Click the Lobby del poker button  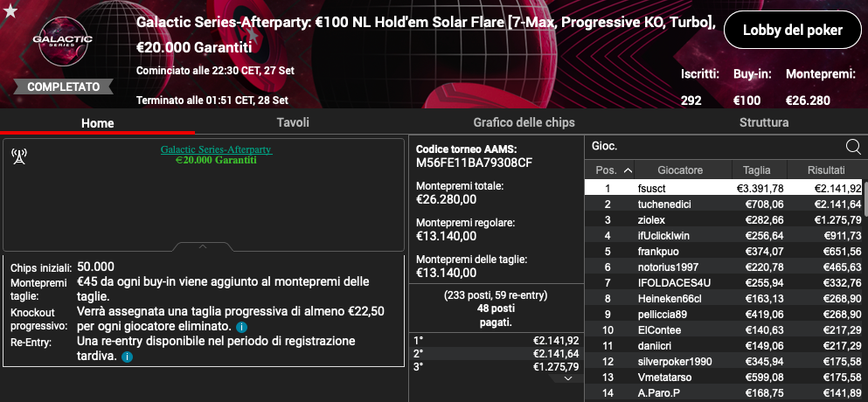point(791,30)
